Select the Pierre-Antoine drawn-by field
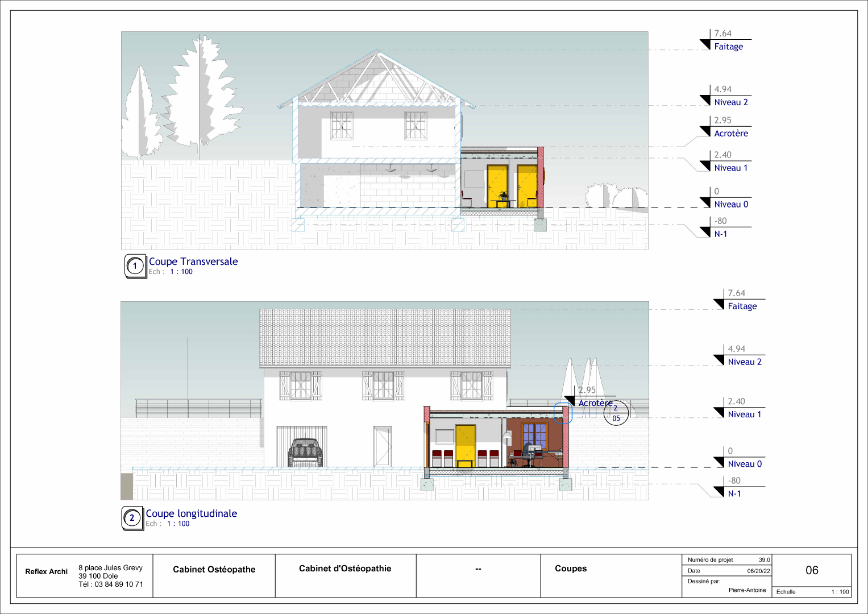The height and width of the screenshot is (614, 868). 747,590
